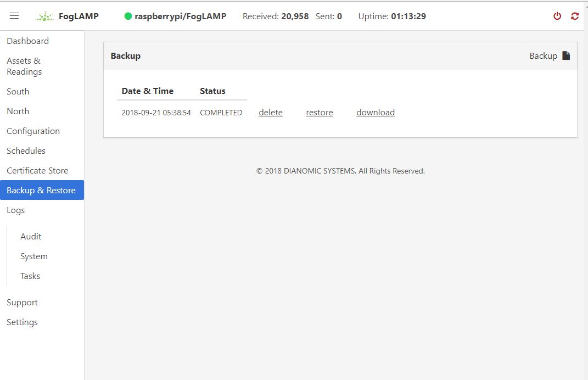
Task: Open Audit logs
Action: click(31, 237)
